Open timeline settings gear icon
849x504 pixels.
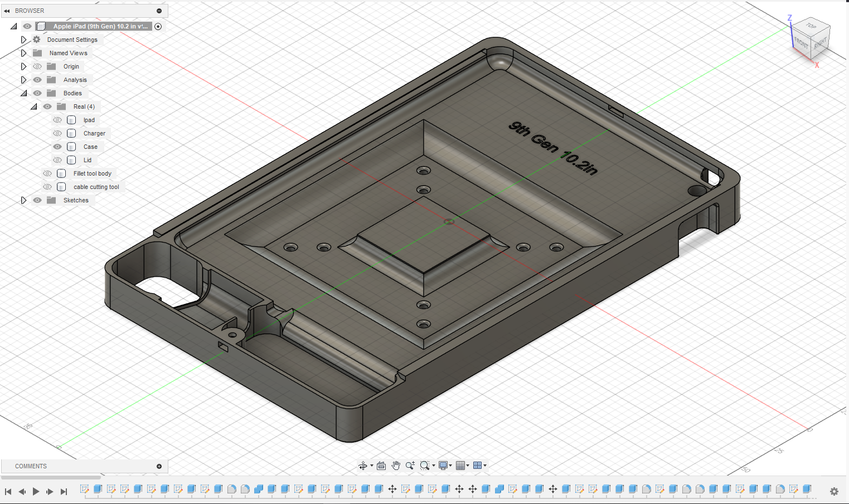834,491
